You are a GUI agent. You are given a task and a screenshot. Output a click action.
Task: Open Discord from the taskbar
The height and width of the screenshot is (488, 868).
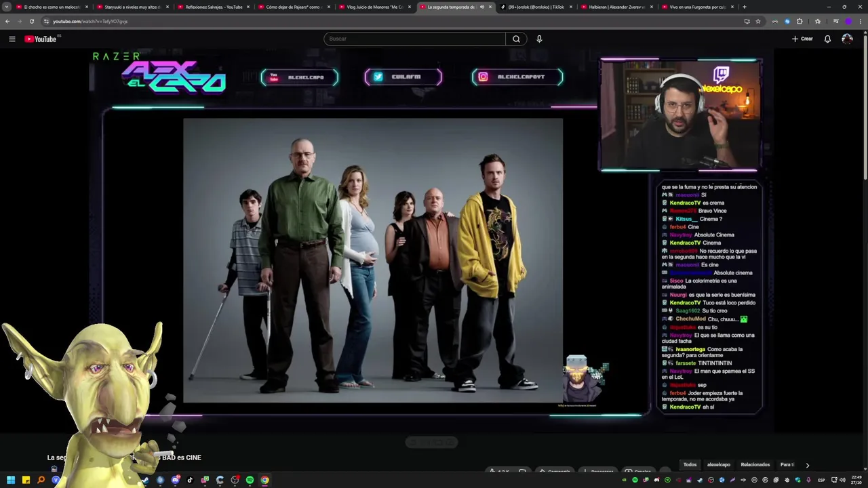pos(175,480)
